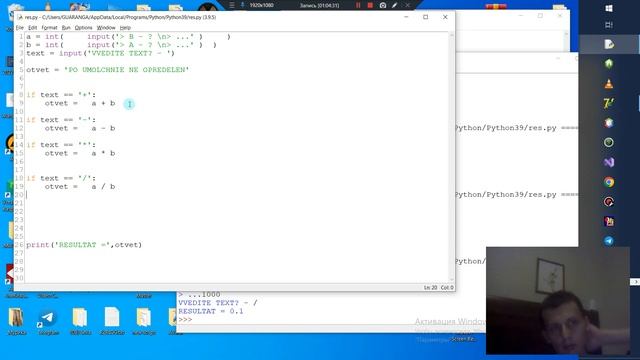Click the active IDLE file icon in taskbar
640x360 pixels.
point(609,44)
